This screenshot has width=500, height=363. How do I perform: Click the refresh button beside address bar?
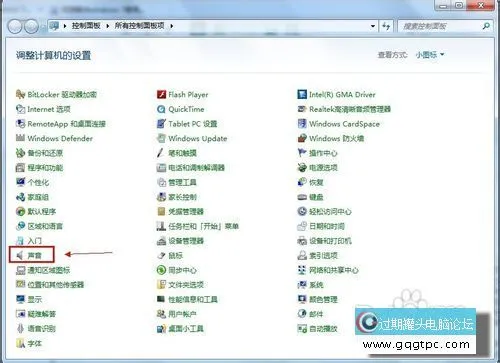pyautogui.click(x=386, y=26)
